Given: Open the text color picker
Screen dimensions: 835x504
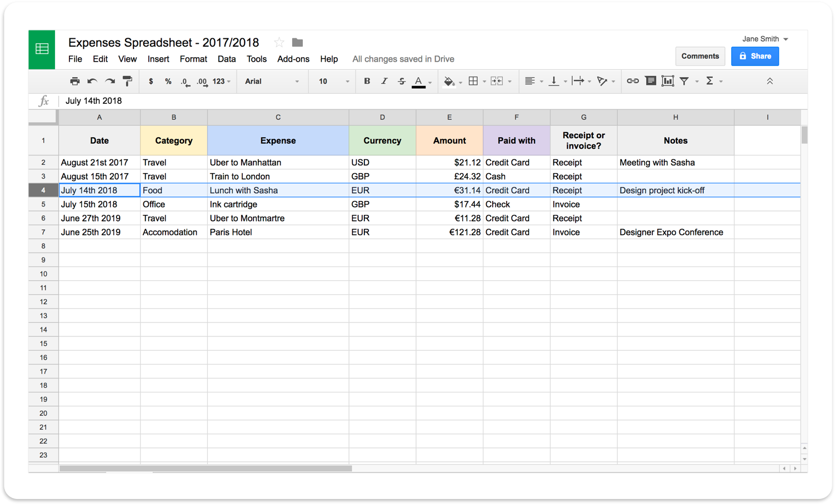Looking at the screenshot, I should click(419, 81).
